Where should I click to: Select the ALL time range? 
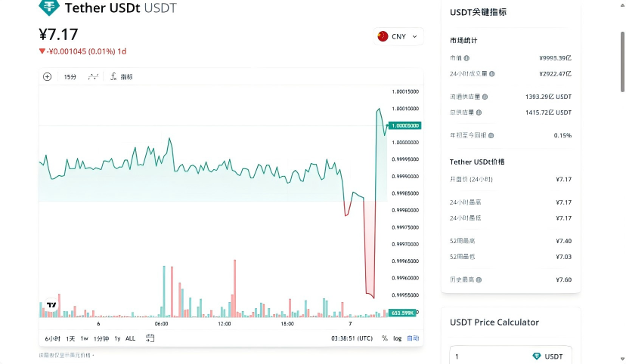pos(130,338)
